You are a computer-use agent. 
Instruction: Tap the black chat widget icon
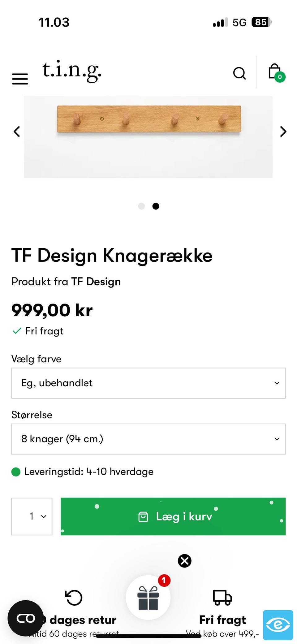26,618
